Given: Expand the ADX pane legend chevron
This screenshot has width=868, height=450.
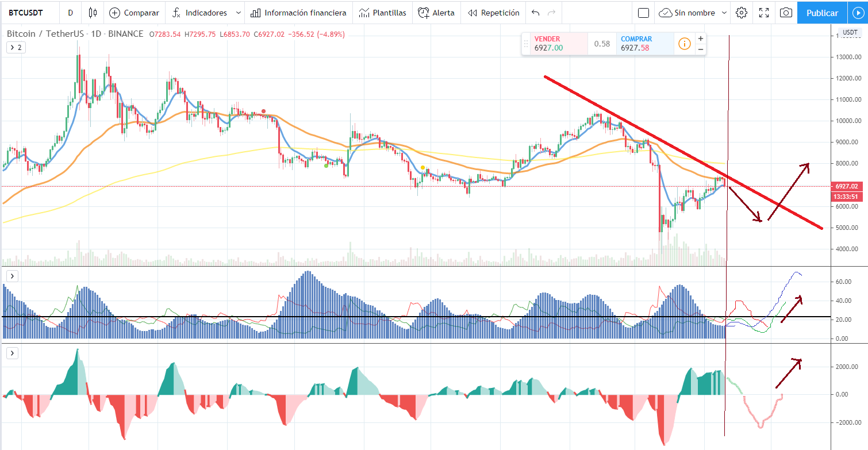Looking at the screenshot, I should (x=11, y=276).
